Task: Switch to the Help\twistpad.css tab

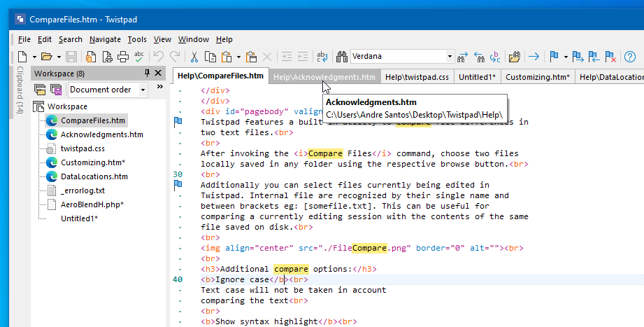Action: click(x=417, y=77)
